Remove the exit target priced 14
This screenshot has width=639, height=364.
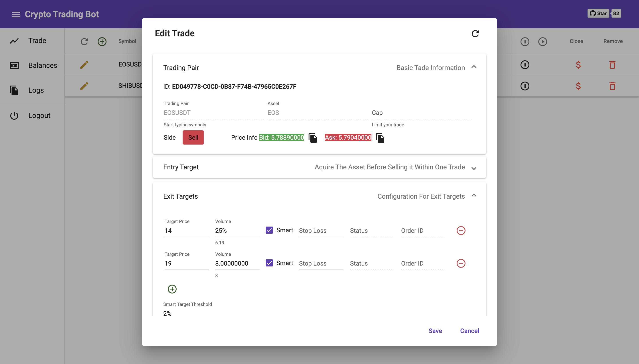point(461,230)
